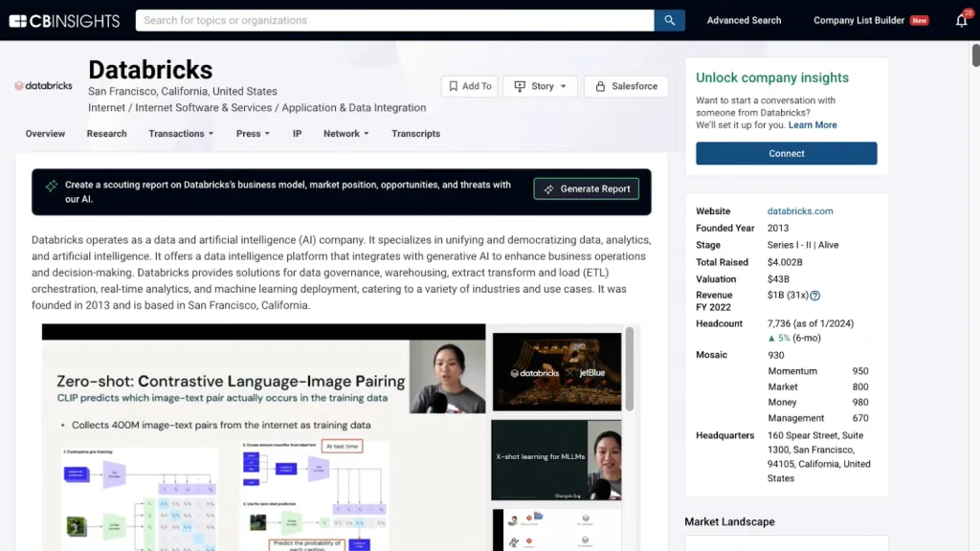The width and height of the screenshot is (980, 551).
Task: Click the CB Insights logo
Action: pos(63,19)
